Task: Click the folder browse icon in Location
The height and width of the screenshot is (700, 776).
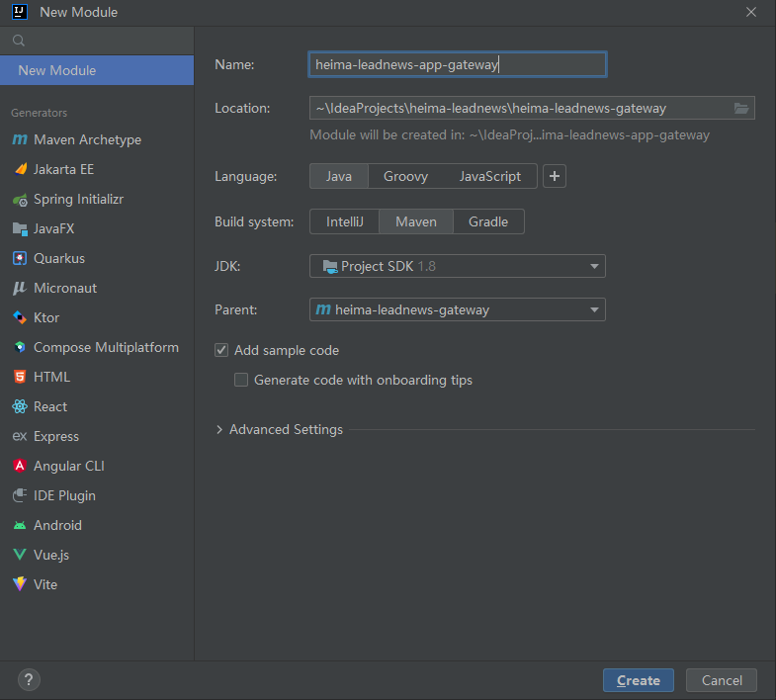Action: point(741,108)
